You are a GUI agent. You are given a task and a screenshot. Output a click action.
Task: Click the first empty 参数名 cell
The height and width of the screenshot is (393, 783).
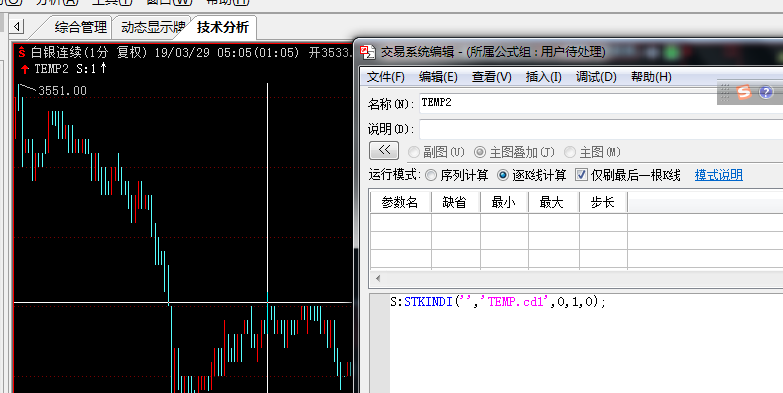400,222
